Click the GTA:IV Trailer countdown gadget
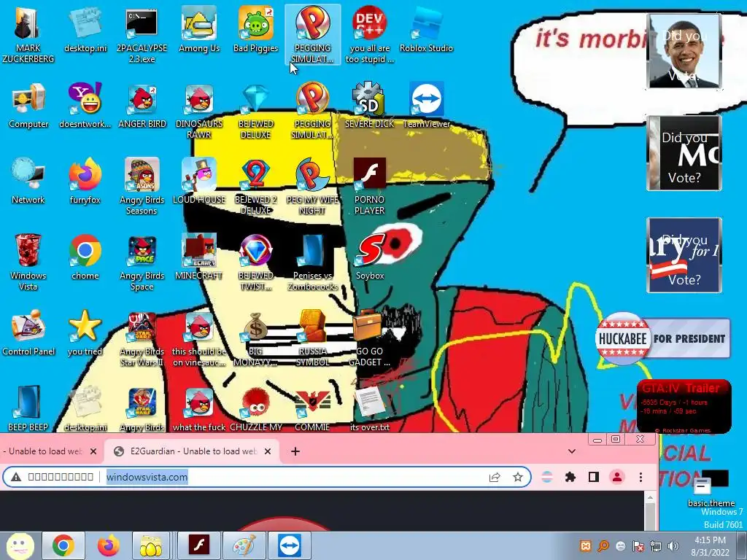 [x=684, y=406]
